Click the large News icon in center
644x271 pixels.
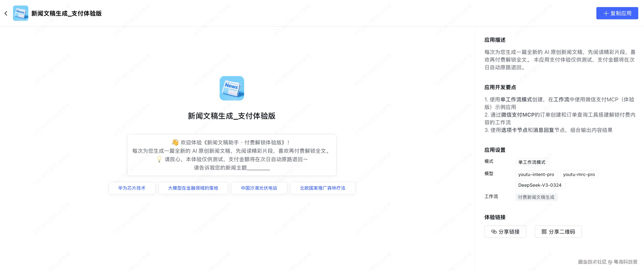tap(232, 88)
